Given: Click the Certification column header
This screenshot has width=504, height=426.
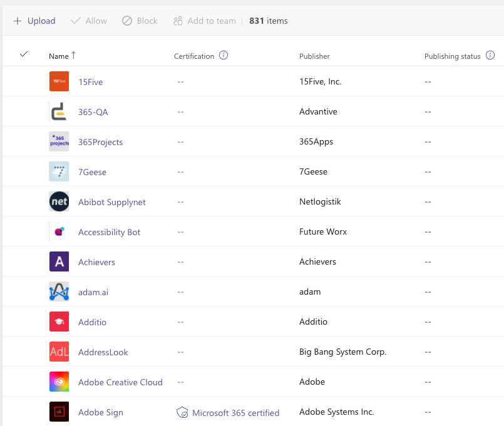Looking at the screenshot, I should 194,56.
